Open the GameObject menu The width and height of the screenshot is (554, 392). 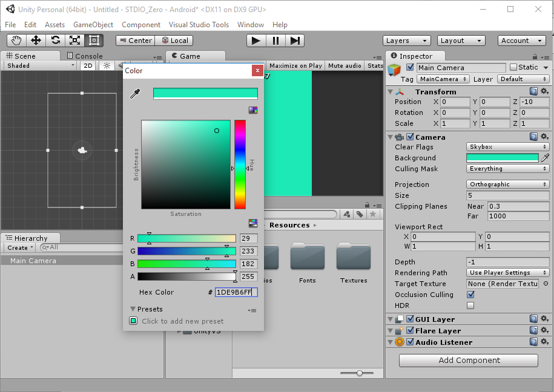pyautogui.click(x=93, y=25)
